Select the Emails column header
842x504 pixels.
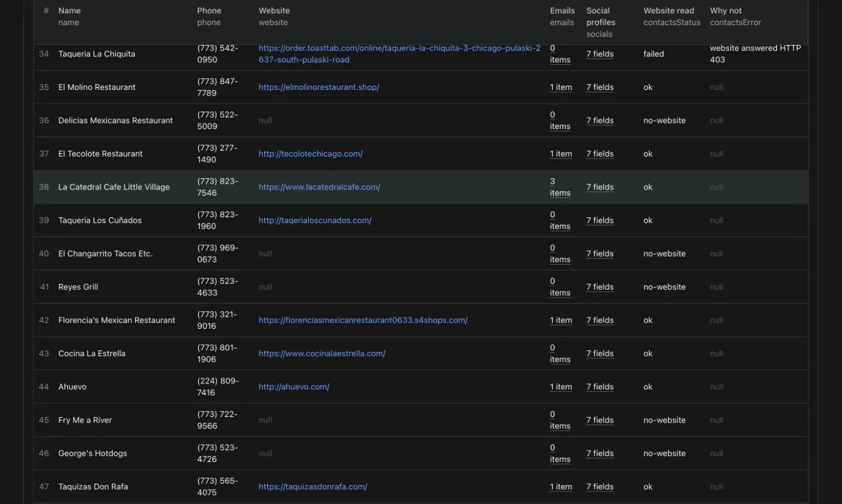[562, 16]
